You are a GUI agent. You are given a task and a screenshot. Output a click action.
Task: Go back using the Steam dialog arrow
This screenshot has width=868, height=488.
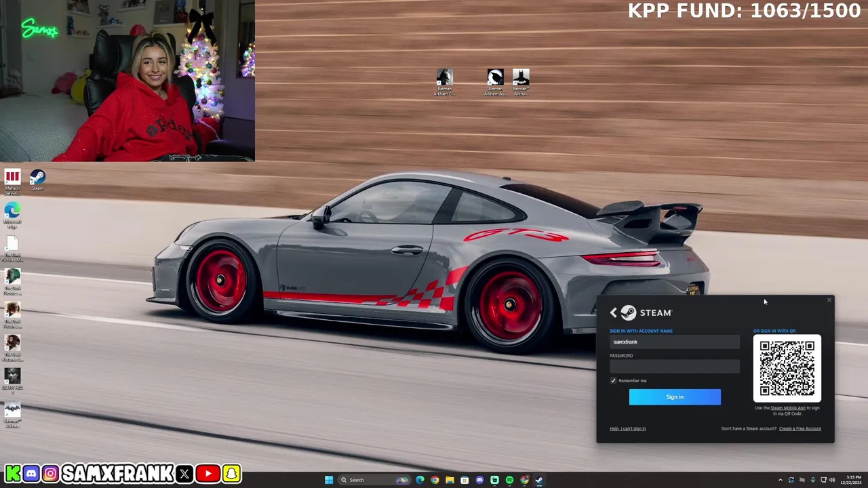point(614,312)
